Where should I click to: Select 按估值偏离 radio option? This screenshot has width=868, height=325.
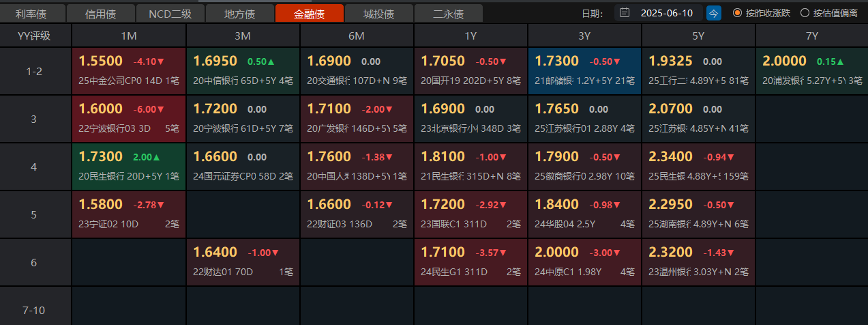(828, 13)
